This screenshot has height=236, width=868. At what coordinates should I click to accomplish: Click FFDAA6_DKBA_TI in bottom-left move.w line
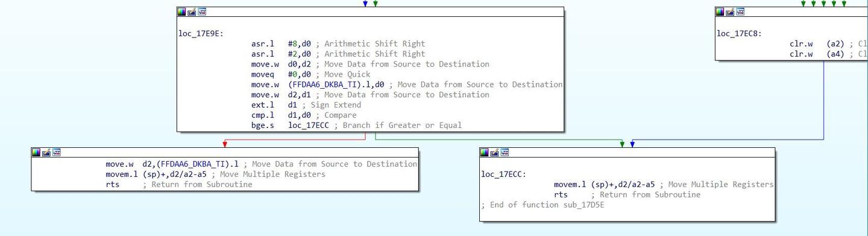point(194,164)
